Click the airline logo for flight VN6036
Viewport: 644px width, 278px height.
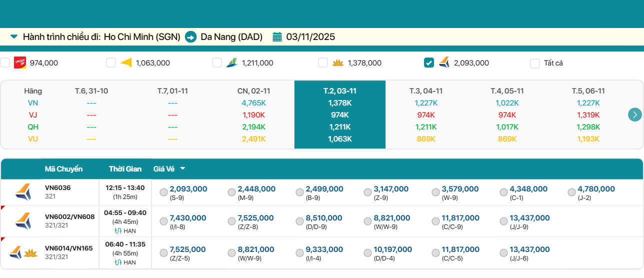point(23,192)
